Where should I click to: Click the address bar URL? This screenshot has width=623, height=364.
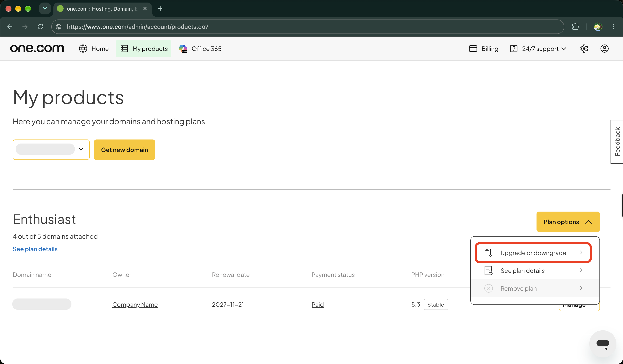pyautogui.click(x=137, y=27)
